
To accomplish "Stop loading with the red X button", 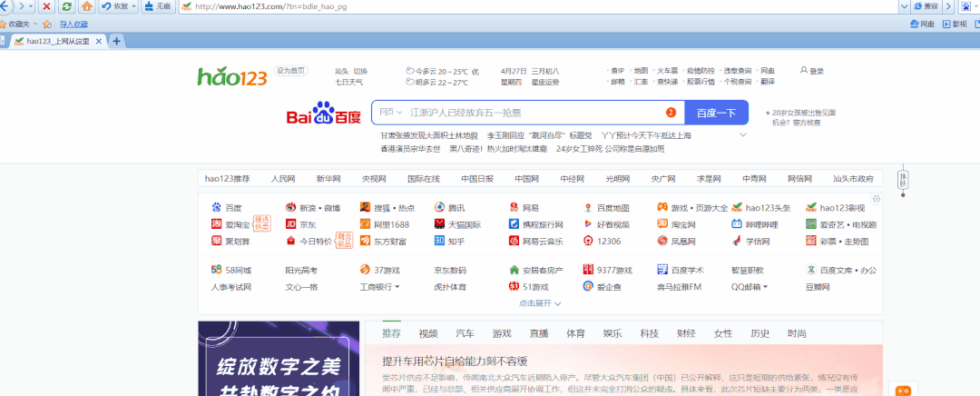I will [47, 6].
